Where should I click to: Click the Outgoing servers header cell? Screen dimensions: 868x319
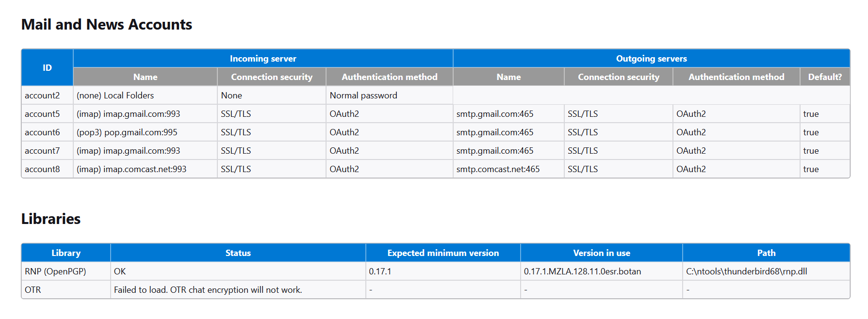click(x=651, y=59)
